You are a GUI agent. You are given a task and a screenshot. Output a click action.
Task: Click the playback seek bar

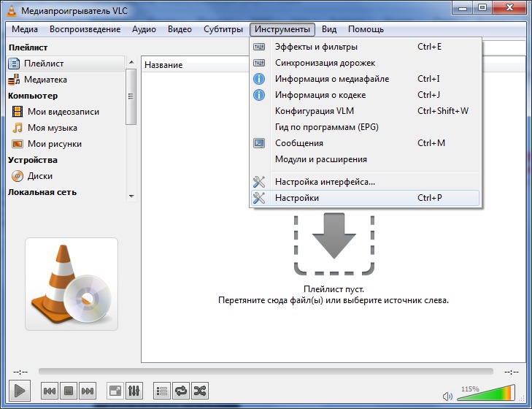[x=266, y=371]
